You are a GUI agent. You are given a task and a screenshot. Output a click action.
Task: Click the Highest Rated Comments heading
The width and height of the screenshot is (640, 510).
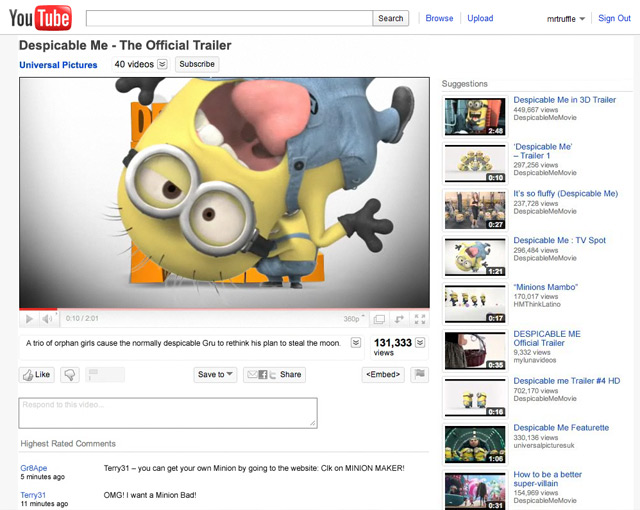[68, 443]
